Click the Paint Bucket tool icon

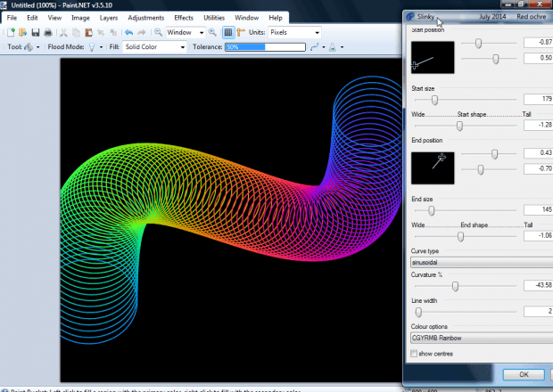(29, 46)
